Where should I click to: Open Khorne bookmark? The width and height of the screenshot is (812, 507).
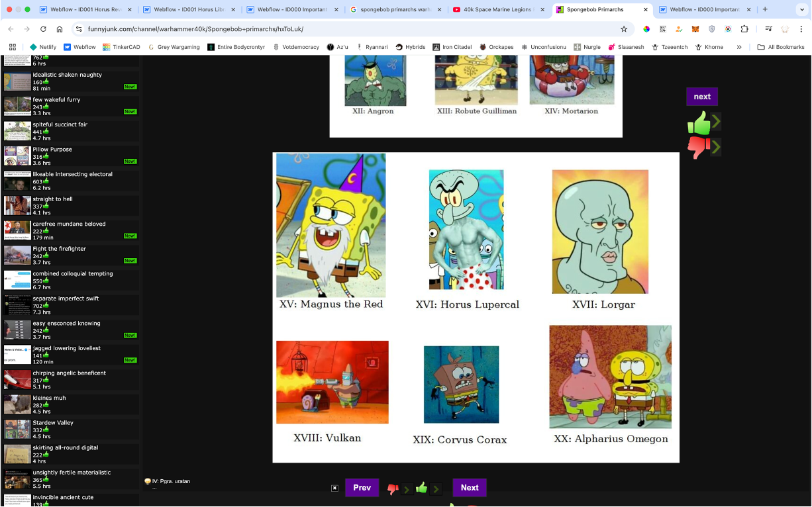709,47
